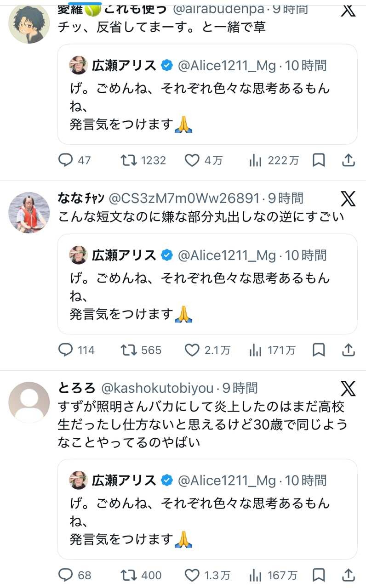
Task: Open ななチャン profile avatar
Action: click(x=29, y=212)
